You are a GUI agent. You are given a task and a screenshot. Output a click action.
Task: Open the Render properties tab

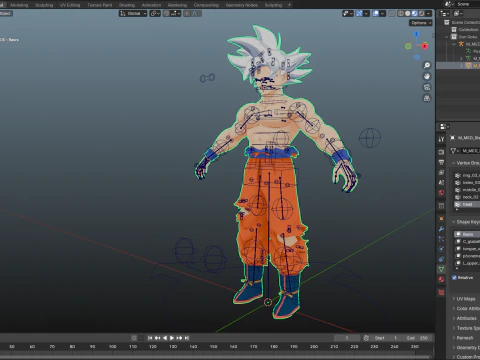(x=441, y=152)
